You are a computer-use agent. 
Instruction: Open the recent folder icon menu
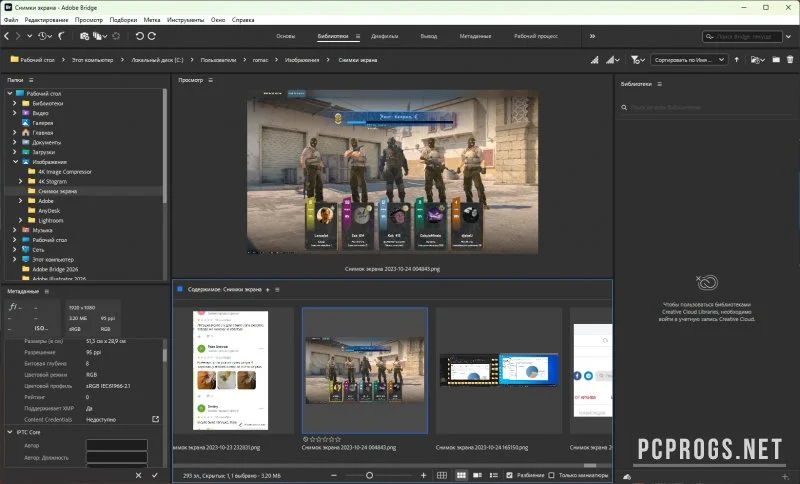pos(757,60)
